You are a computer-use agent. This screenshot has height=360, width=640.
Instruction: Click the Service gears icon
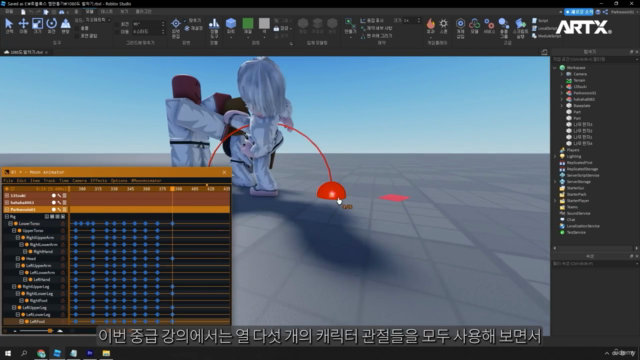tap(489, 24)
